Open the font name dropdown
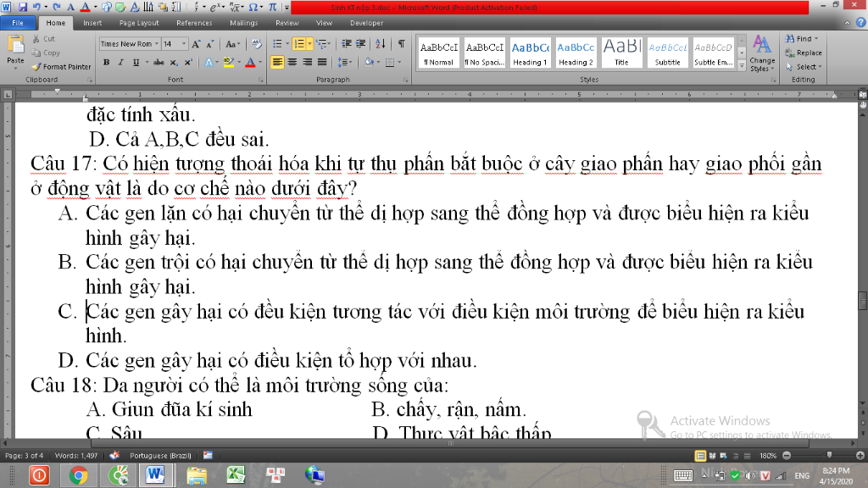Image resolution: width=868 pixels, height=488 pixels. pos(157,44)
